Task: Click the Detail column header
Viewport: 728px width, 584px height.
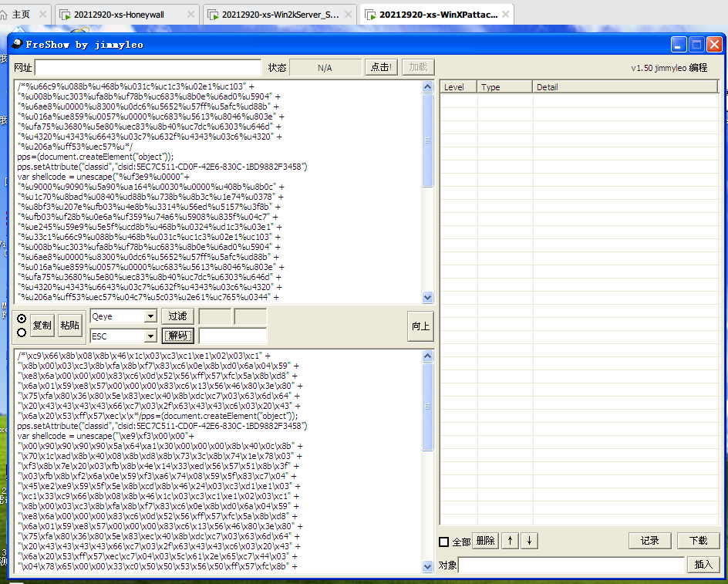Action: [x=625, y=87]
